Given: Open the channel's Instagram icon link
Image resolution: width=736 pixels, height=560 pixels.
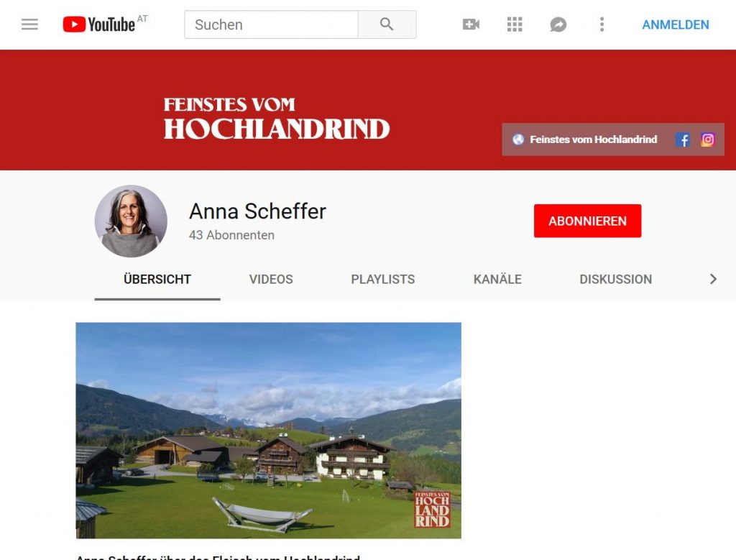Looking at the screenshot, I should tap(707, 139).
